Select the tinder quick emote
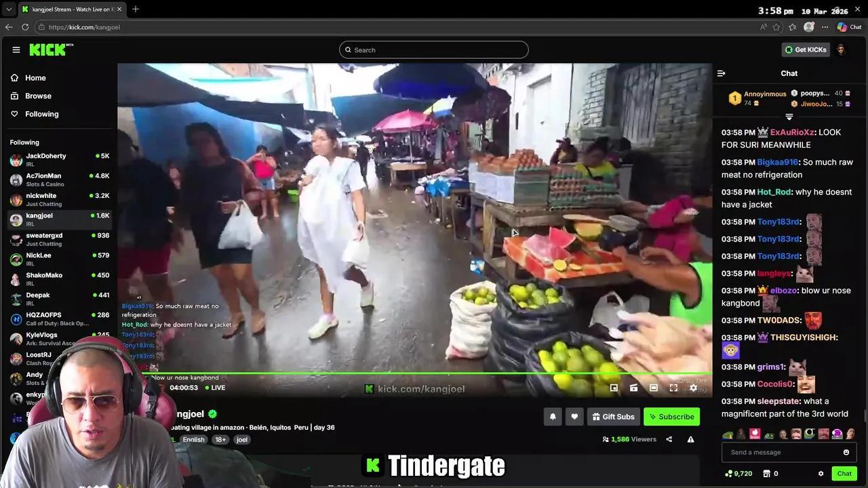 [755, 434]
